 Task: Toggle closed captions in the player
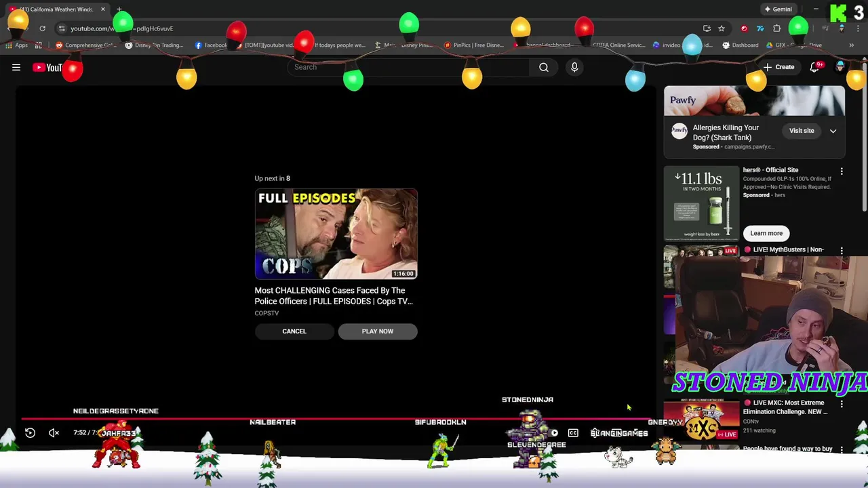tap(573, 432)
